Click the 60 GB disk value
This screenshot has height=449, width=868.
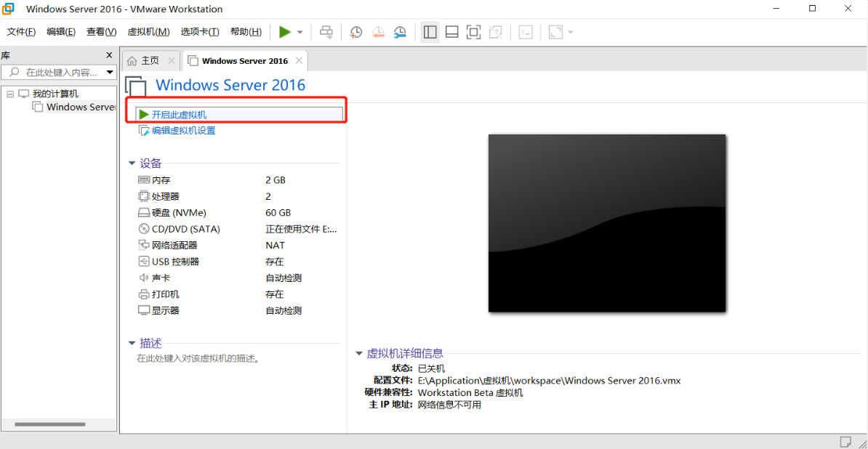pos(278,213)
